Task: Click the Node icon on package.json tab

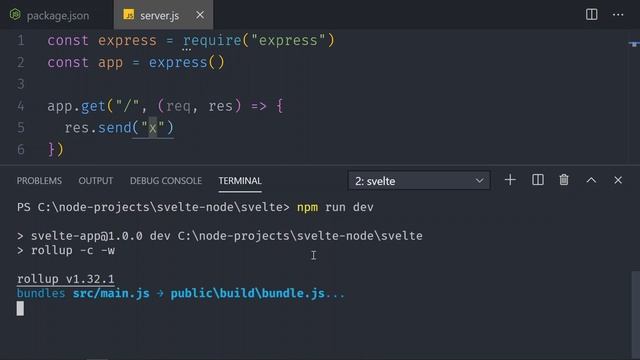Action: pos(15,15)
